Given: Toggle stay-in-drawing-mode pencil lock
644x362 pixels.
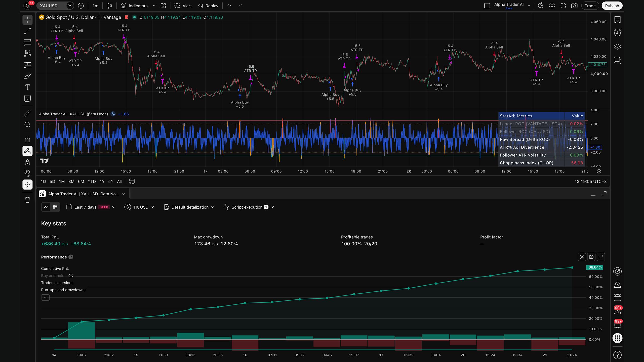Looking at the screenshot, I should tap(27, 151).
